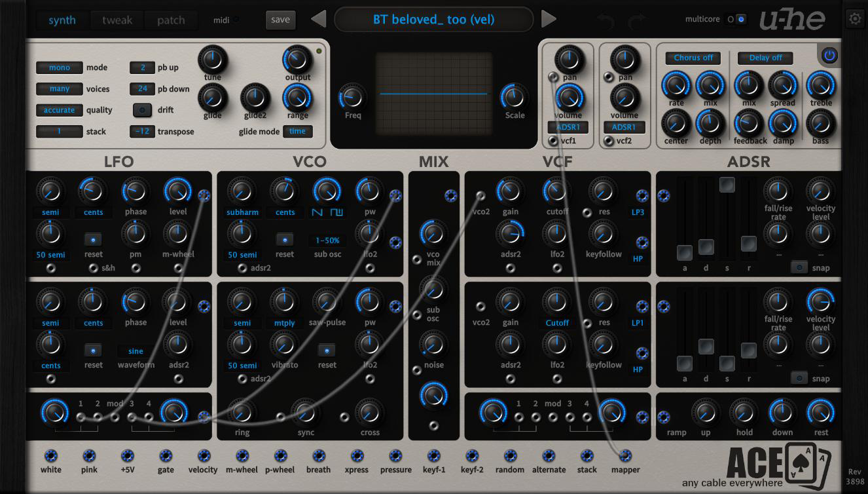This screenshot has height=494, width=868.
Task: Switch to the patch tab
Action: point(171,20)
